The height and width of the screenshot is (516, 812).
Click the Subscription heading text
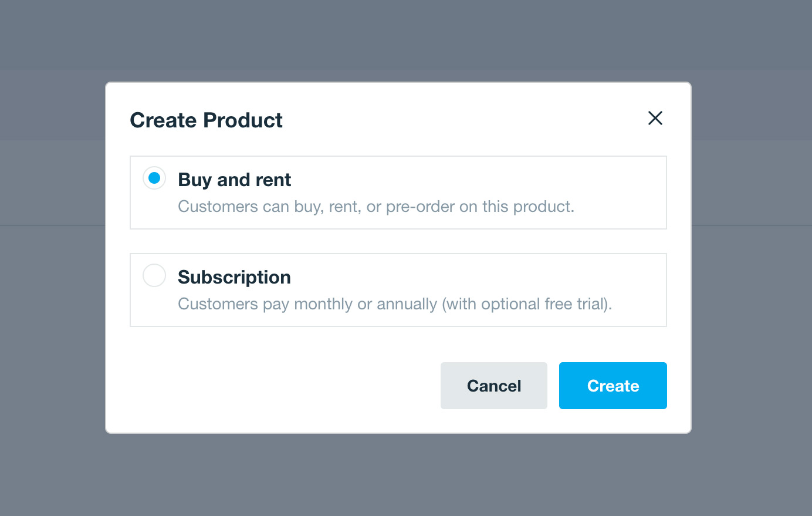pyautogui.click(x=234, y=276)
